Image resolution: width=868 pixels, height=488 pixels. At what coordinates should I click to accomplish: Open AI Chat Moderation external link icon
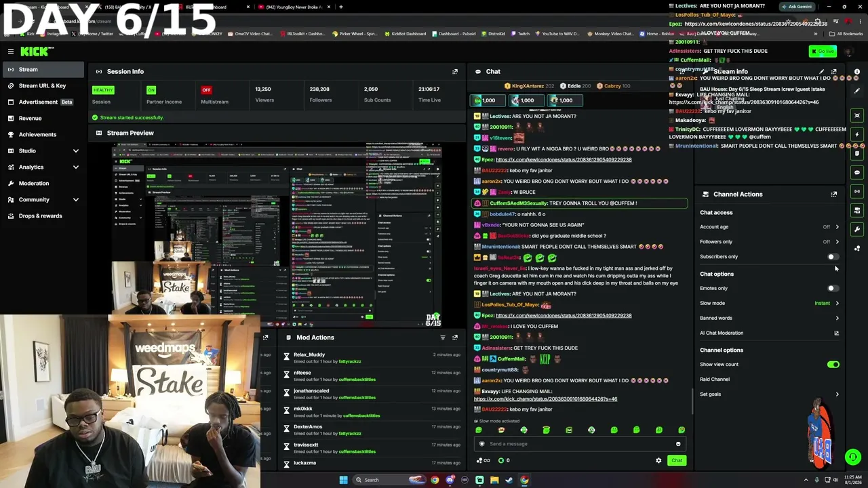[x=836, y=333]
